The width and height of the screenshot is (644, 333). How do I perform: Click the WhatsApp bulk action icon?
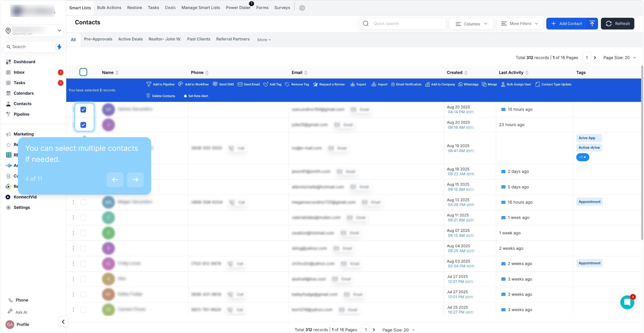(x=460, y=84)
